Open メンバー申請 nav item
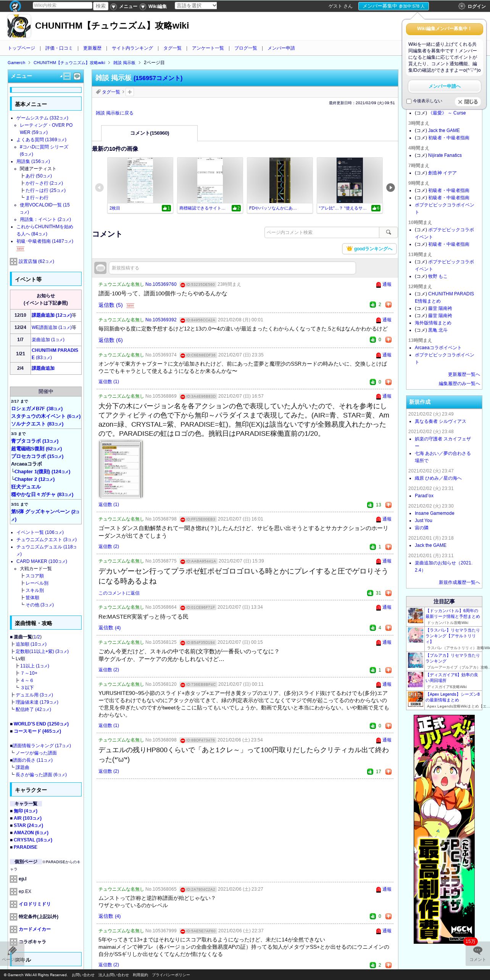 281,48
